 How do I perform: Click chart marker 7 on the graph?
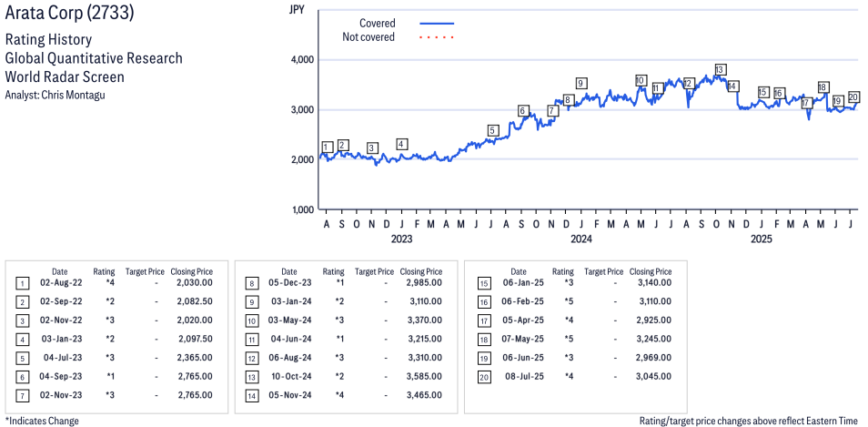pyautogui.click(x=552, y=111)
